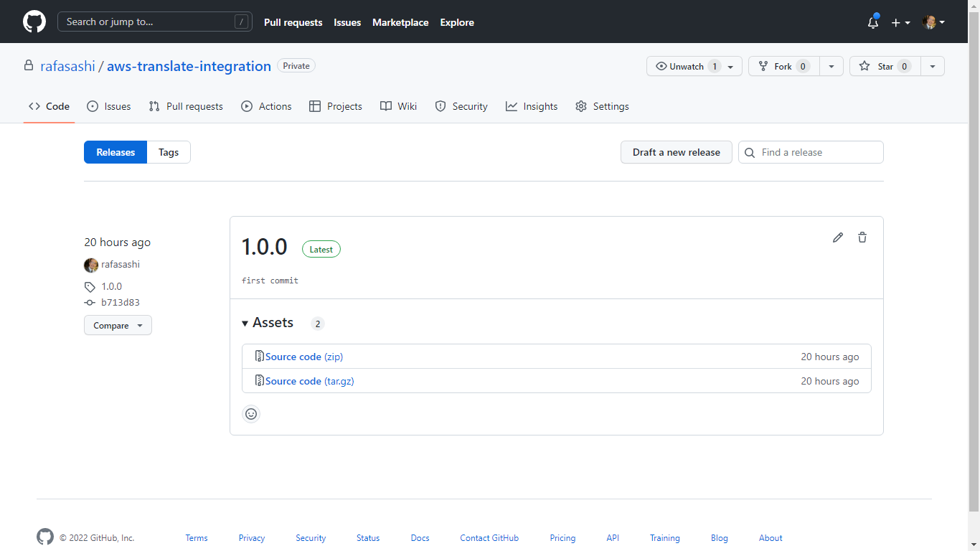Edit the release with pencil icon

coord(838,237)
